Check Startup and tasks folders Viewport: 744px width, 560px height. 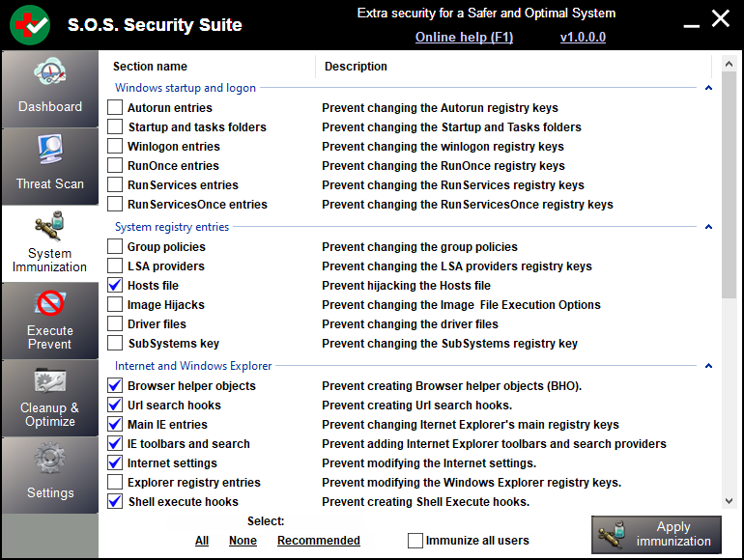click(115, 127)
